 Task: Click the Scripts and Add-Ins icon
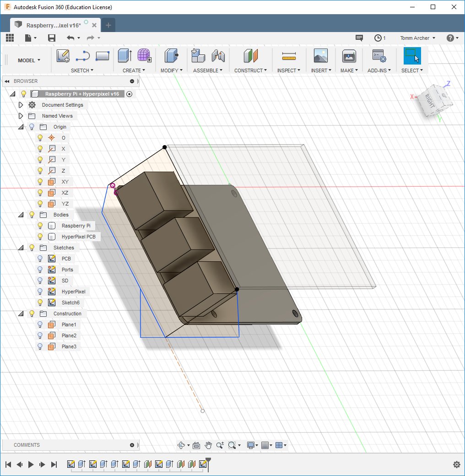pyautogui.click(x=379, y=55)
